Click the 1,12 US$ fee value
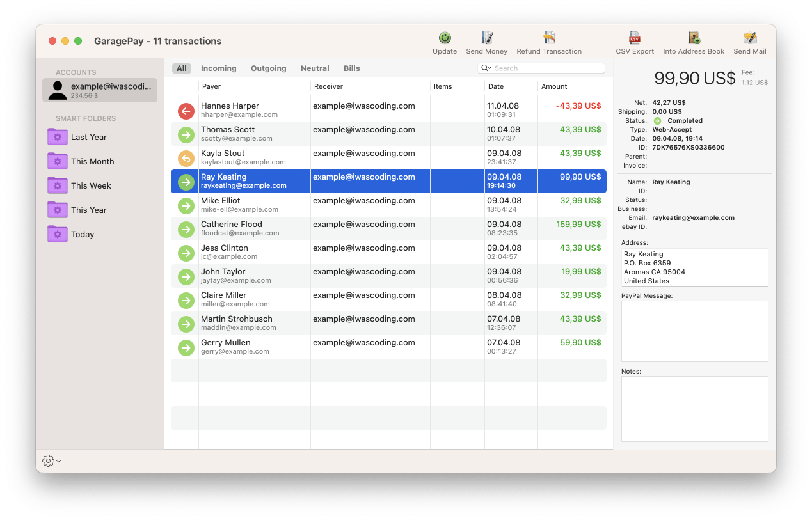Screen dimensions: 812x520 tap(755, 83)
